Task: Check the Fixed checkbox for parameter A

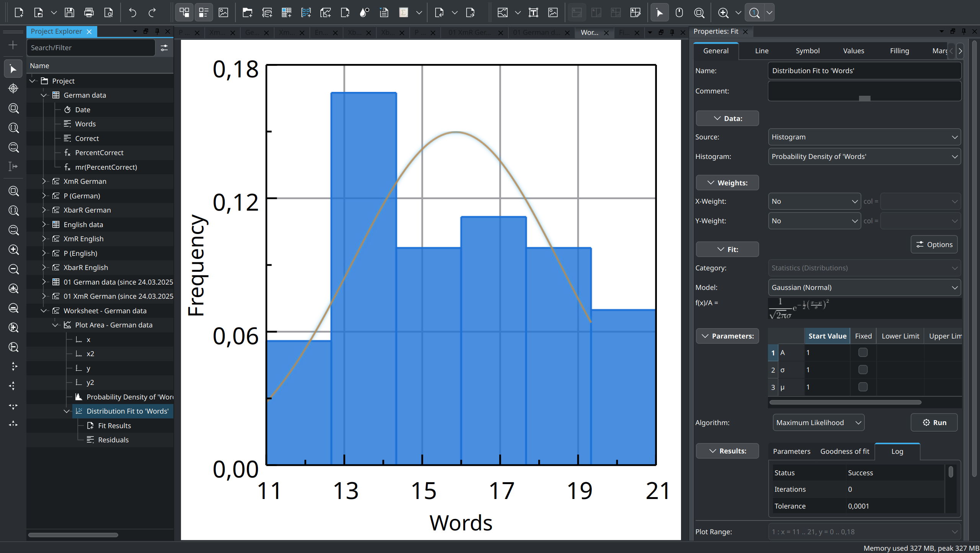Action: (863, 352)
